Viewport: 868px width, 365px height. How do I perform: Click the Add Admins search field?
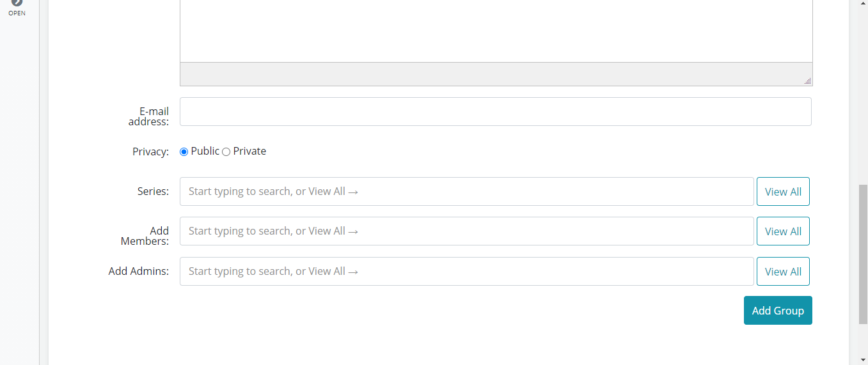(x=467, y=271)
